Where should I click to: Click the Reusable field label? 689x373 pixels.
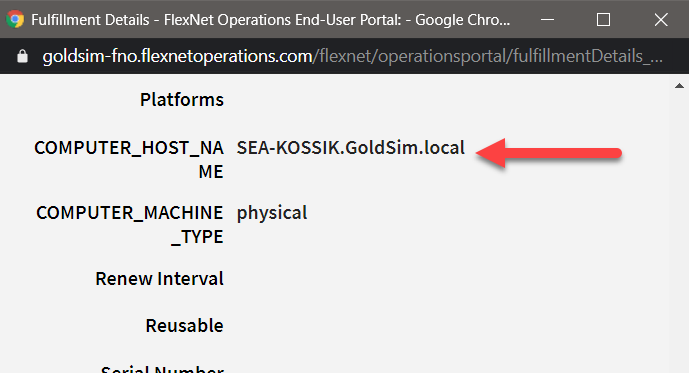point(185,326)
